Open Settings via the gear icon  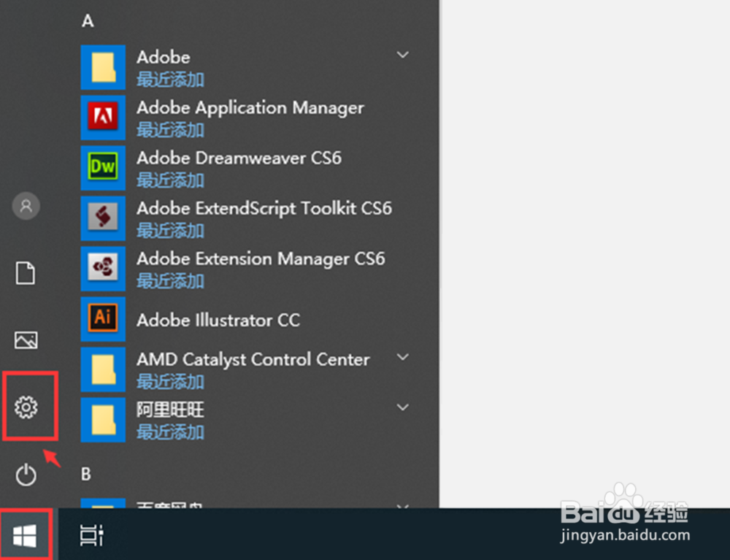click(x=26, y=407)
